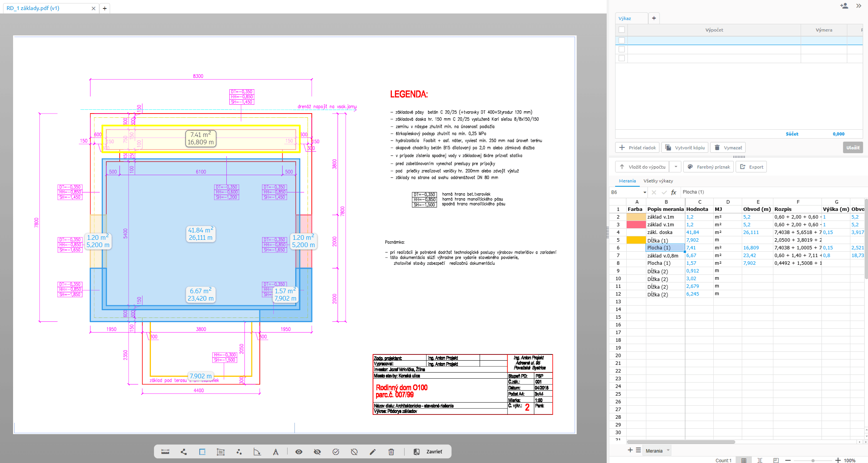This screenshot has width=868, height=463.
Task: Click the trash delete icon in toolbar
Action: click(x=391, y=452)
